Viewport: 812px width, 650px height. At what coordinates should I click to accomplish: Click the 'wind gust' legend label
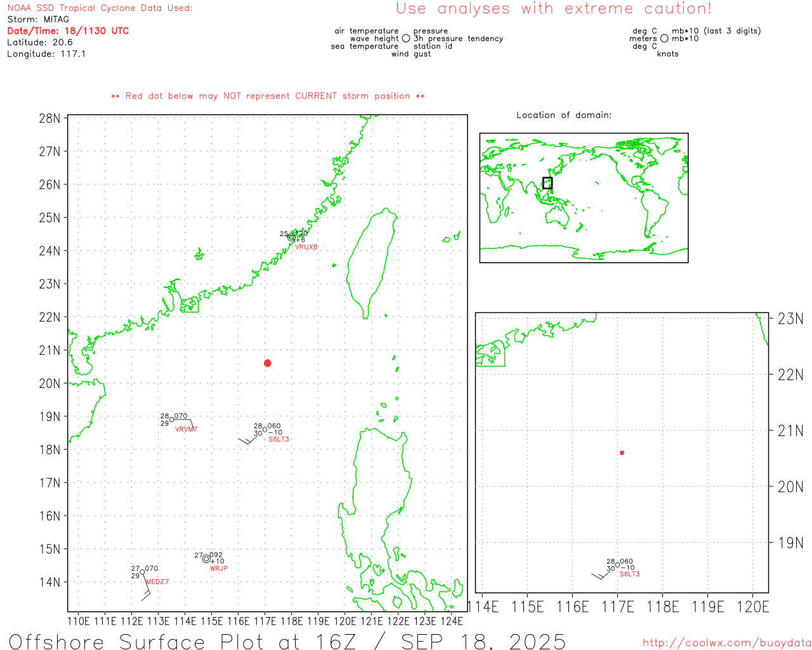point(411,53)
